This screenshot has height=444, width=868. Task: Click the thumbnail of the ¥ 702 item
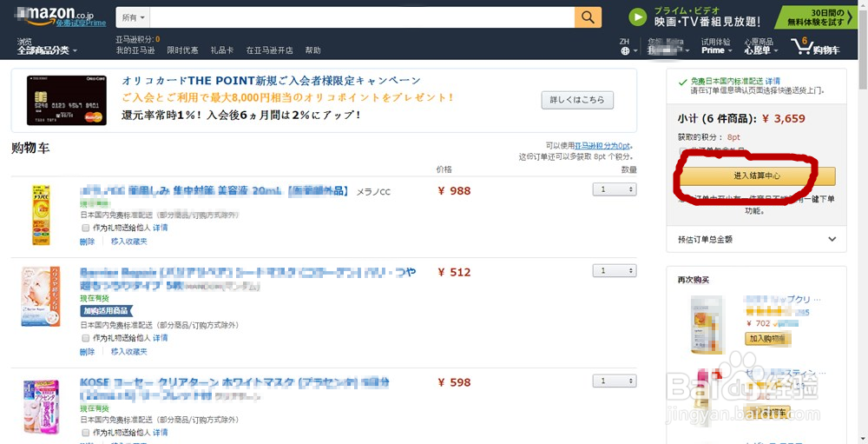[707, 325]
